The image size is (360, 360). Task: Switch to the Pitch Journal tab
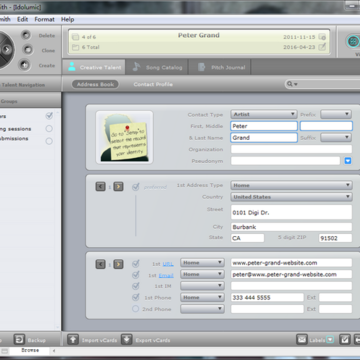220,67
